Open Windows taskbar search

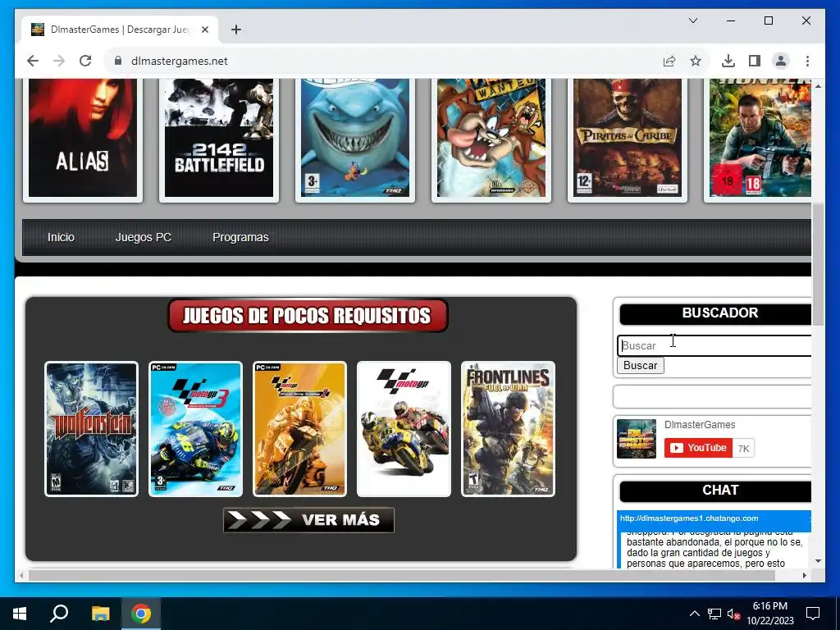(x=59, y=614)
